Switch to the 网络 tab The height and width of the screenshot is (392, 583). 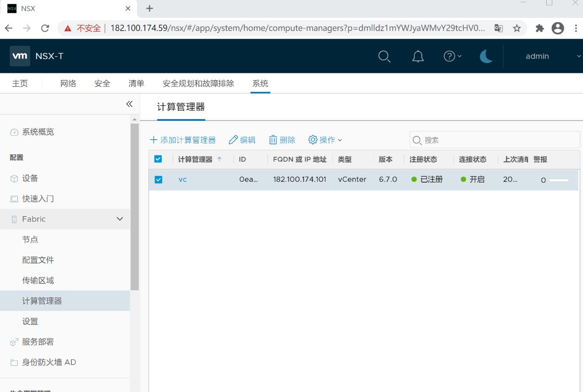click(x=68, y=83)
